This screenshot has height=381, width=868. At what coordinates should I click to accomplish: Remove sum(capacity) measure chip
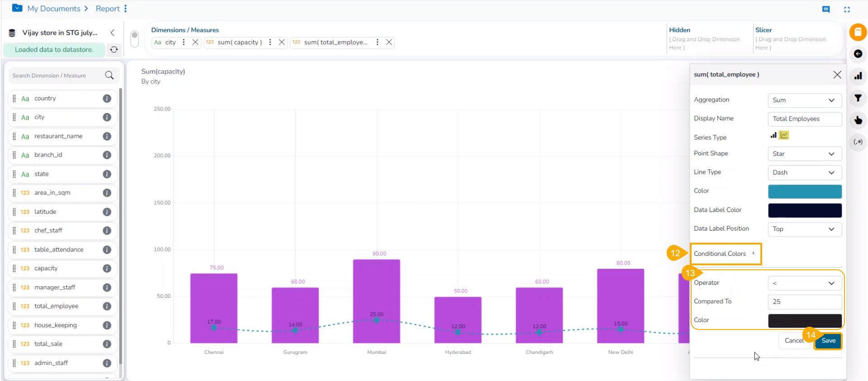tap(282, 42)
